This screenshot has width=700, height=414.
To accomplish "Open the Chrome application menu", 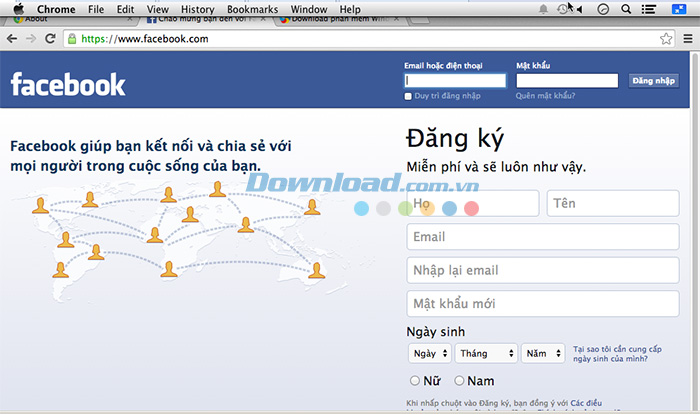I will tap(56, 9).
